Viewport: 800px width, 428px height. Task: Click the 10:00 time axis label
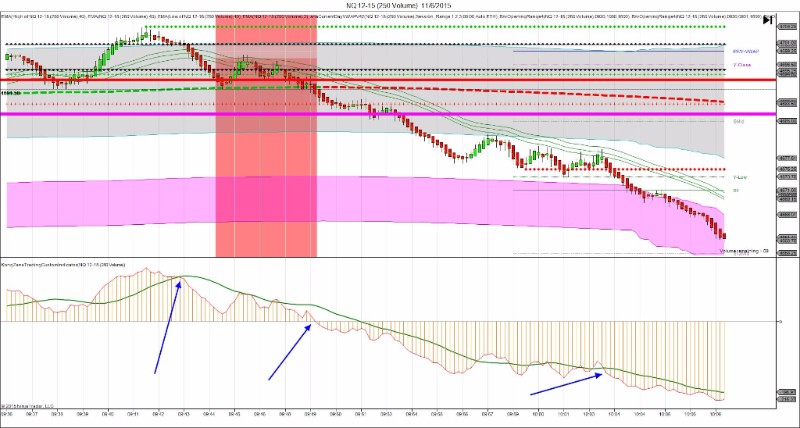538,414
